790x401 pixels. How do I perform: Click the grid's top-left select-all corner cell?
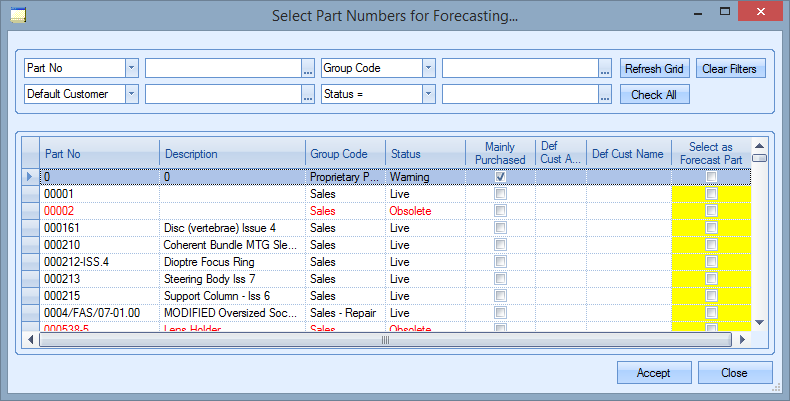(29, 154)
